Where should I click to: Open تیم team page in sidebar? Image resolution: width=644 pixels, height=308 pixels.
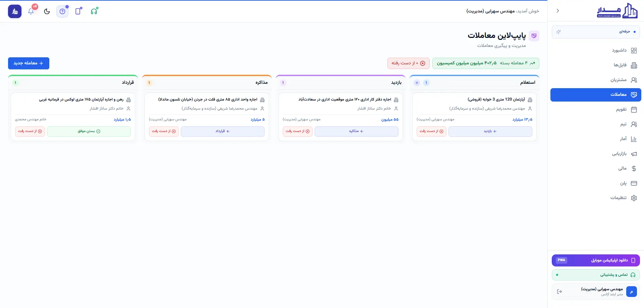[596, 124]
